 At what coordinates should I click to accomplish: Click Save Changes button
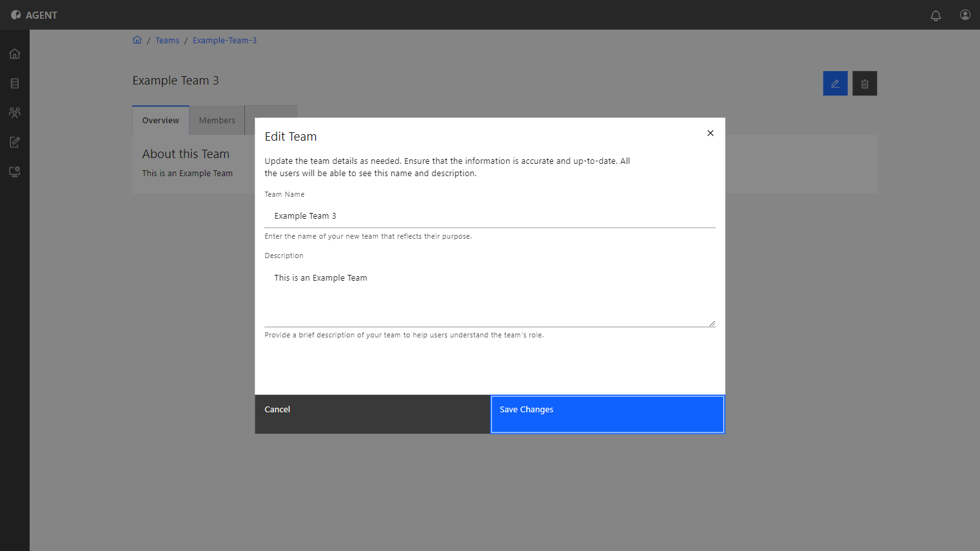[607, 414]
